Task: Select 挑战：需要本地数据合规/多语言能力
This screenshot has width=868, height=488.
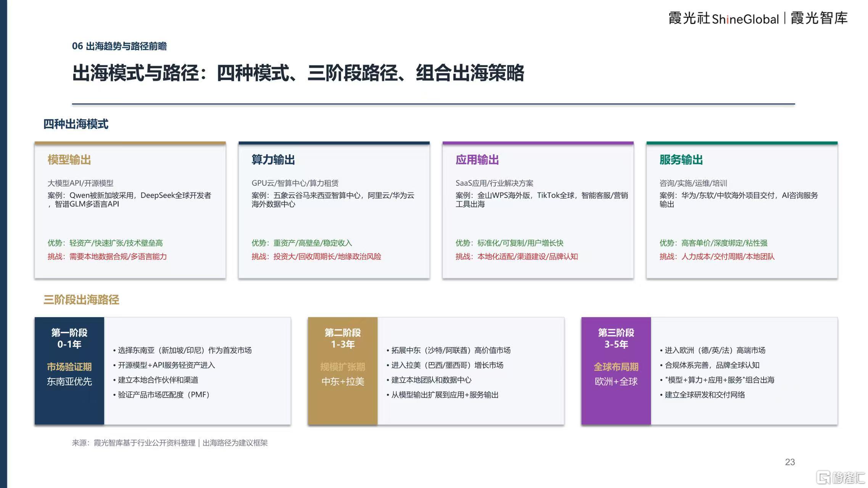Action: (x=107, y=256)
